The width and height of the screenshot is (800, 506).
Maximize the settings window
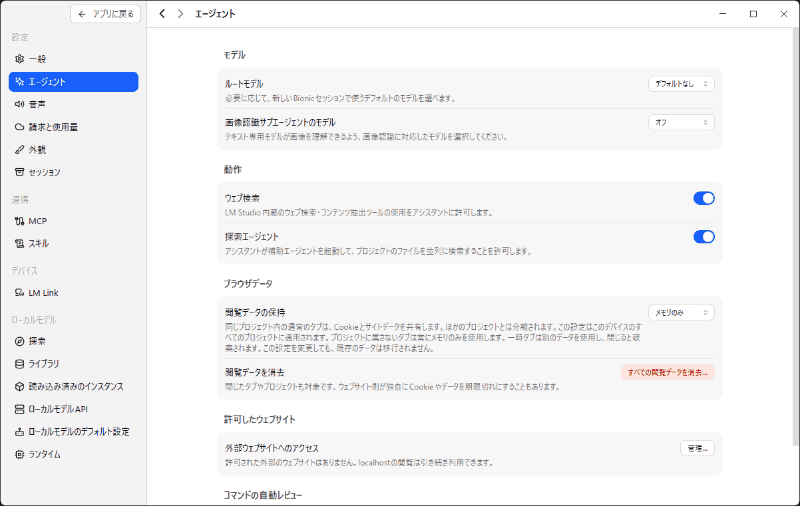753,14
